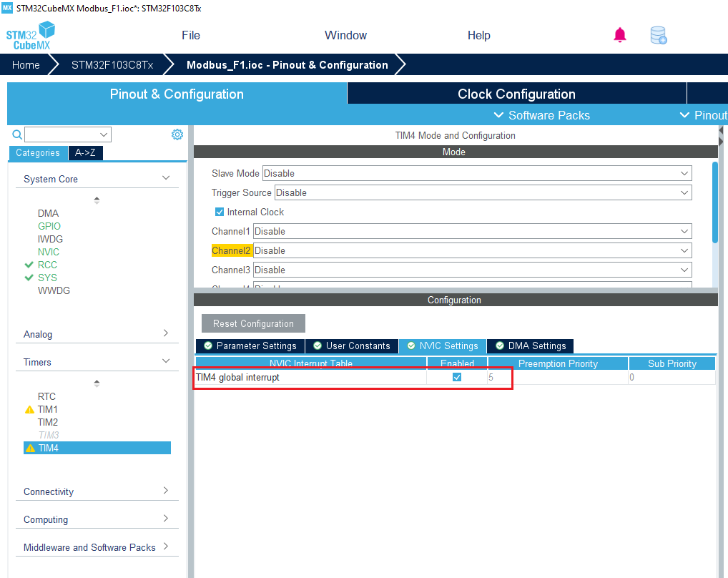Click the TIM4 global interrupt row label
This screenshot has width=728, height=578.
click(x=237, y=377)
